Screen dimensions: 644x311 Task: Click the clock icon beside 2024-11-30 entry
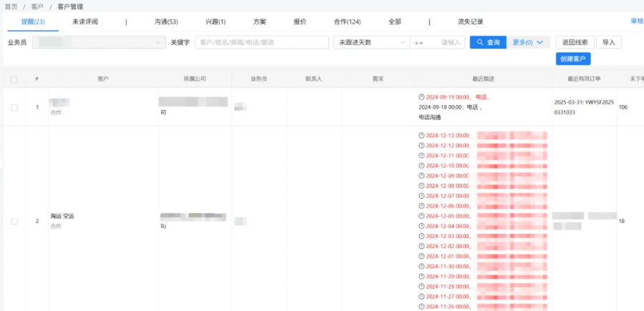coord(421,266)
